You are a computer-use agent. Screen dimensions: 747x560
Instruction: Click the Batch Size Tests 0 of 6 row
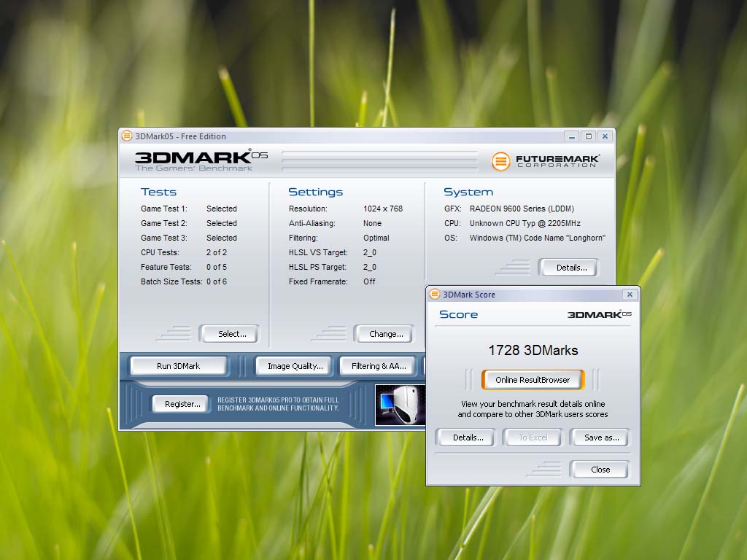184,281
